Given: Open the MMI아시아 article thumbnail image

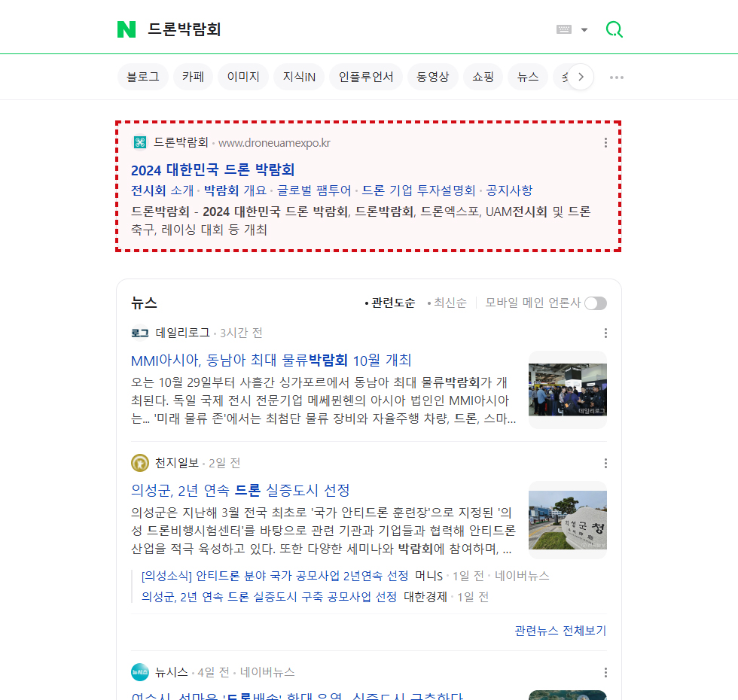Looking at the screenshot, I should (568, 390).
